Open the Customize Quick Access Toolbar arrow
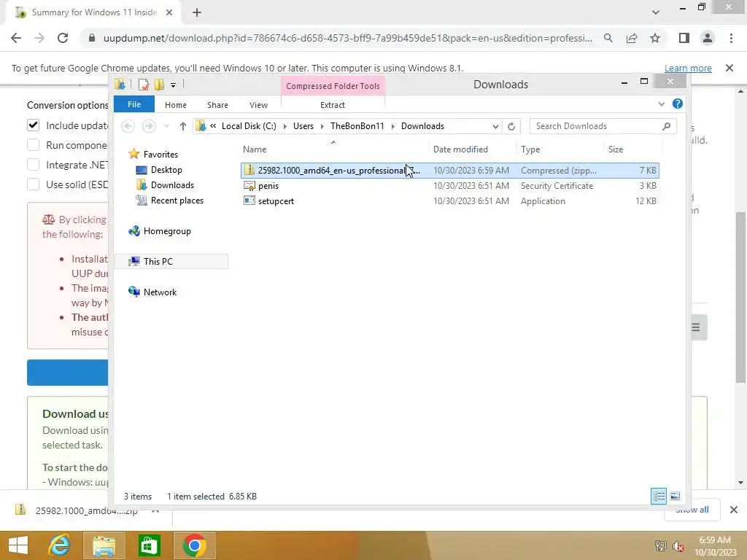The width and height of the screenshot is (747, 560). click(173, 85)
